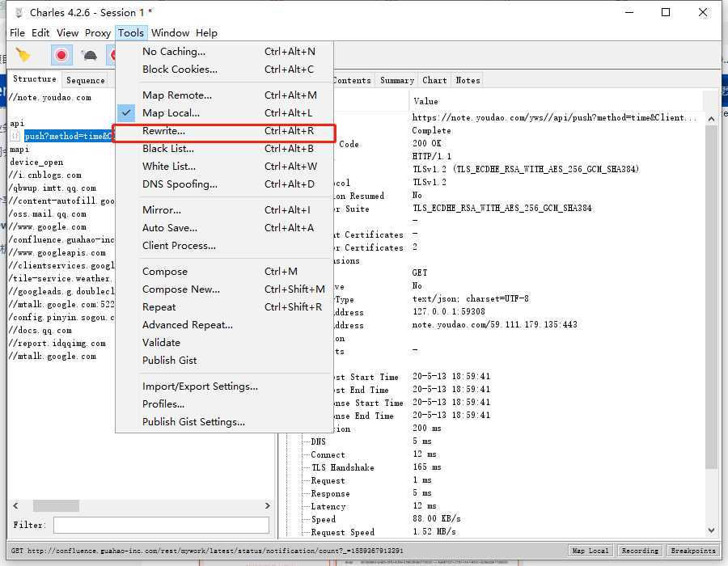This screenshot has height=566, width=728.
Task: Open Profiles... menu item
Action: pyautogui.click(x=224, y=404)
